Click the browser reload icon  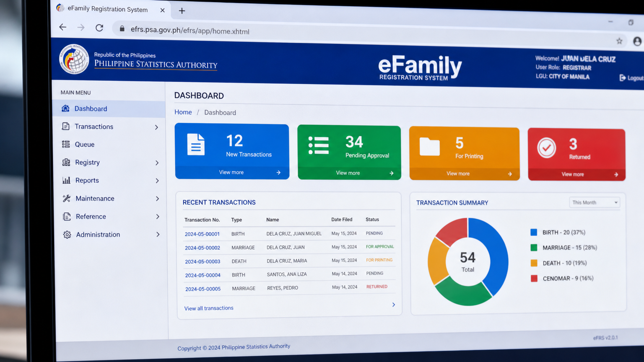(x=99, y=28)
